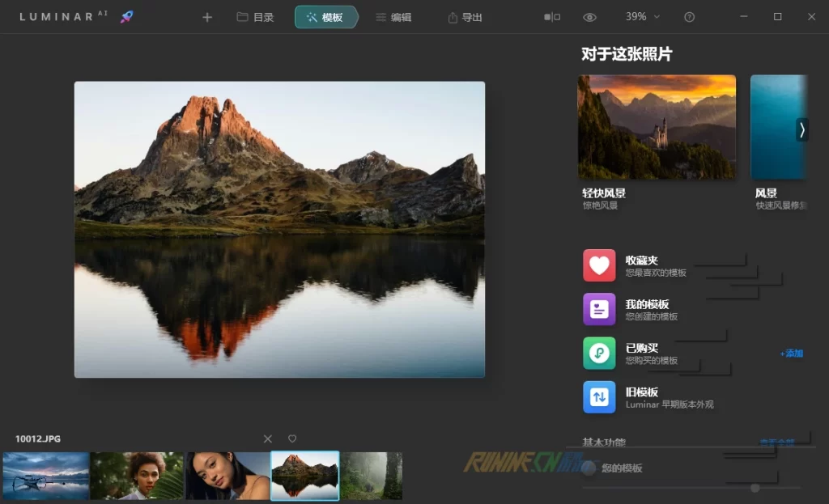
Task: Click the help question mark icon
Action: pyautogui.click(x=690, y=17)
